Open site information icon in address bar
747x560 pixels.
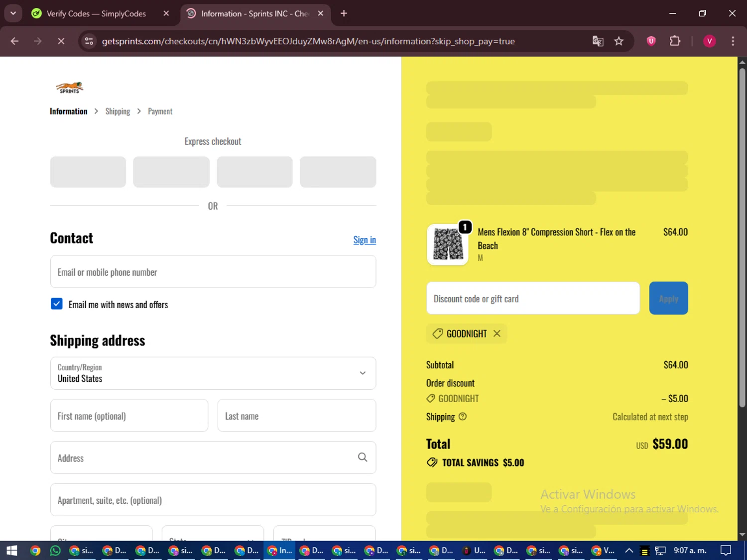point(89,41)
